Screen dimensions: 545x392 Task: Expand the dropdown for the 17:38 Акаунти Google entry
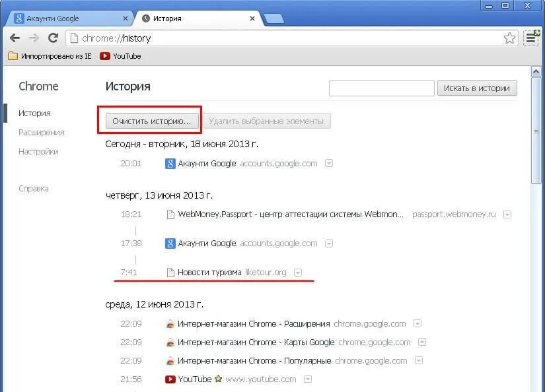[329, 244]
